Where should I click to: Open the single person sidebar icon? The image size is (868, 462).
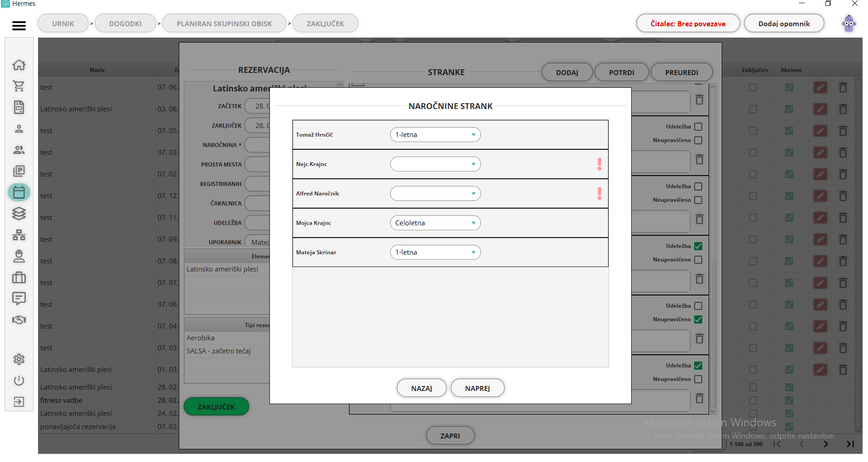click(19, 129)
